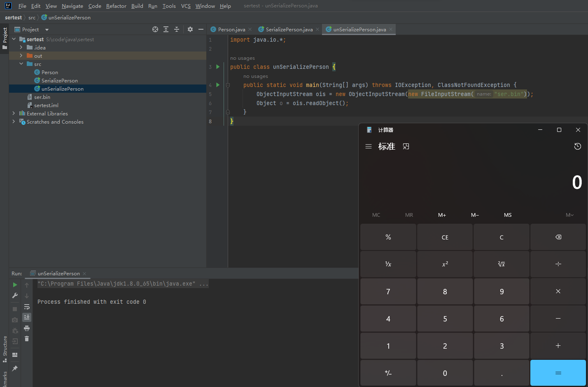Close unSerializePerson Run tab
Viewport: 588px width, 387px height.
pyautogui.click(x=84, y=274)
